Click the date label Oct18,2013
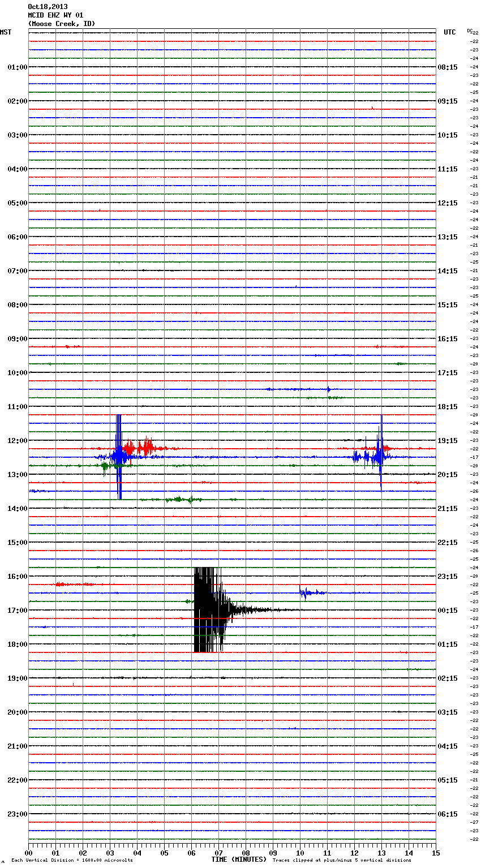This screenshot has width=481, height=868. [48, 7]
